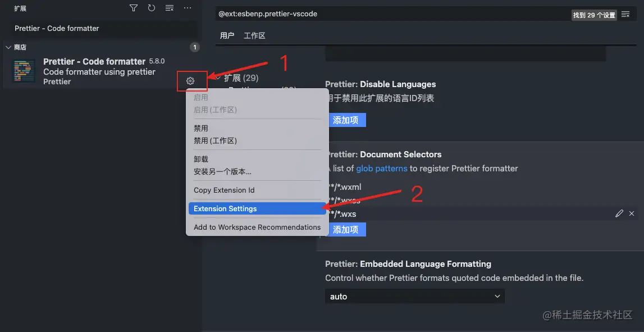Viewport: 644px width, 332px height.
Task: Open the extensions panel more actions menu
Action: coord(188,8)
